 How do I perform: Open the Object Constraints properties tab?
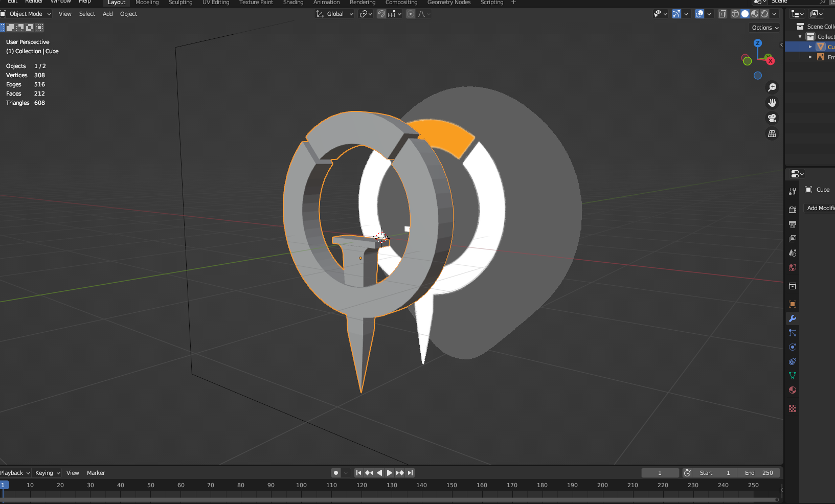coord(793,361)
